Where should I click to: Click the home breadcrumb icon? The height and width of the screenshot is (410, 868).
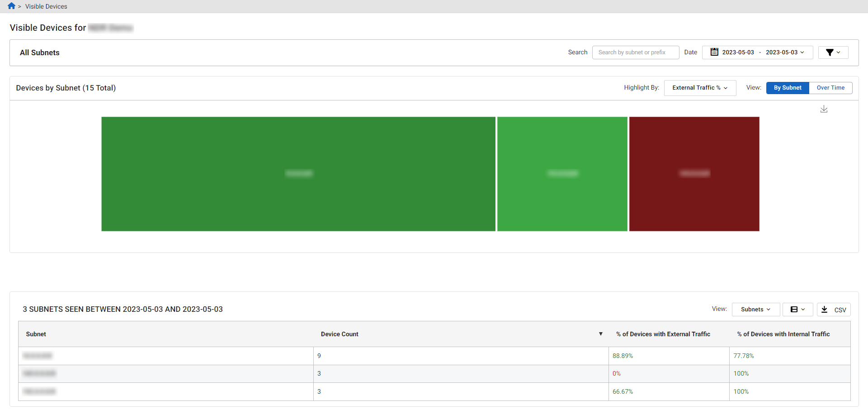pos(11,6)
